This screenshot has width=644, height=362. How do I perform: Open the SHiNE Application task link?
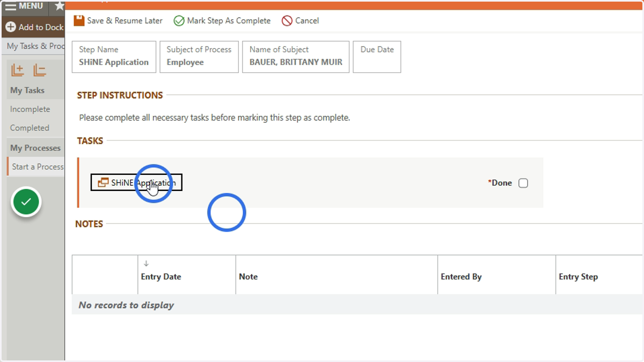click(x=136, y=183)
